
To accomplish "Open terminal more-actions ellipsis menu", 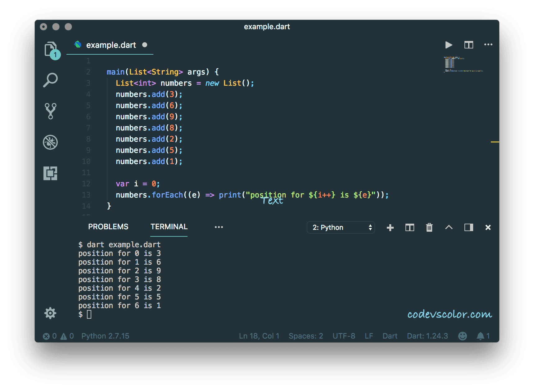I will 219,227.
